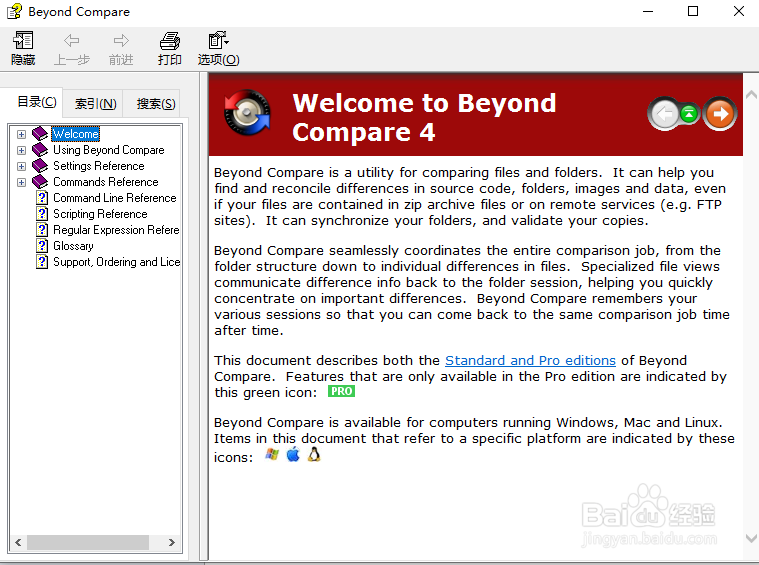Click the green up-to-top navigation button

pyautogui.click(x=689, y=114)
